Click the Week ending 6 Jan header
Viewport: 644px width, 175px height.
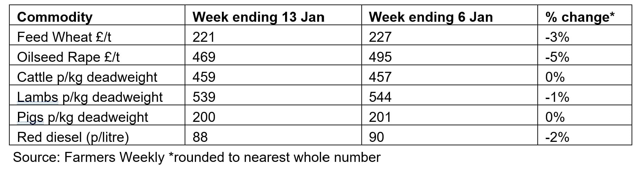tap(430, 17)
